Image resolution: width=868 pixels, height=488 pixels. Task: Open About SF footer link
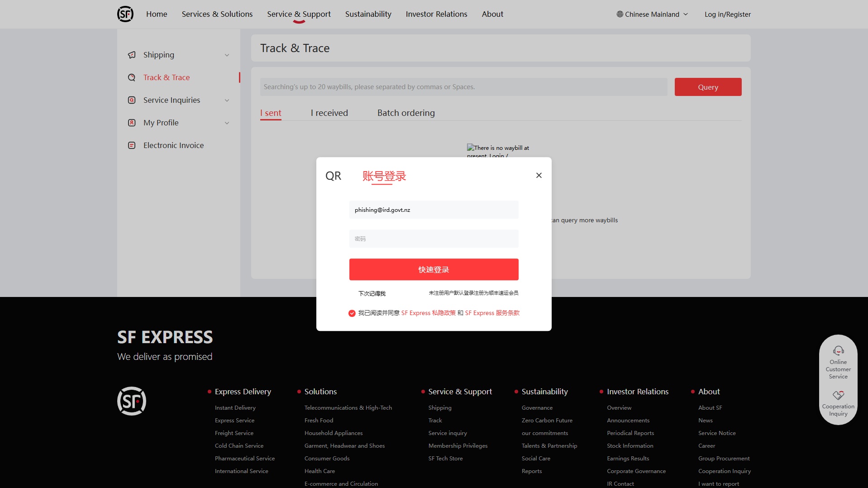pos(710,408)
